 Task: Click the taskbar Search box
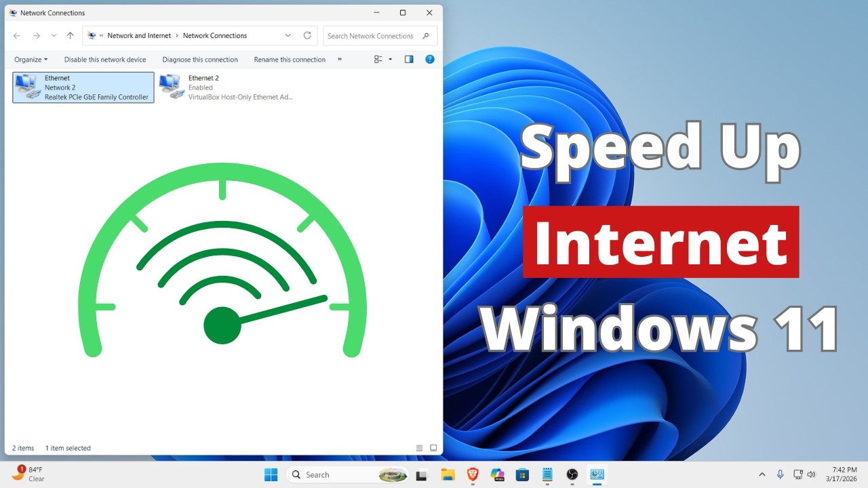point(348,474)
